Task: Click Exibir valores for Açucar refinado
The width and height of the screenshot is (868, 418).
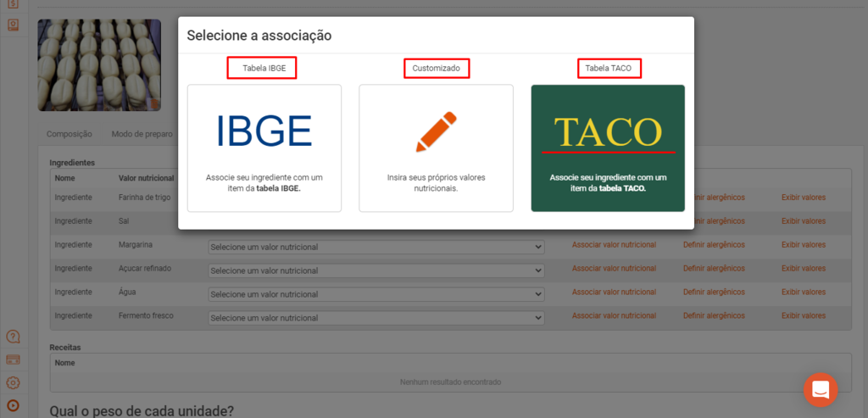Action: tap(804, 269)
